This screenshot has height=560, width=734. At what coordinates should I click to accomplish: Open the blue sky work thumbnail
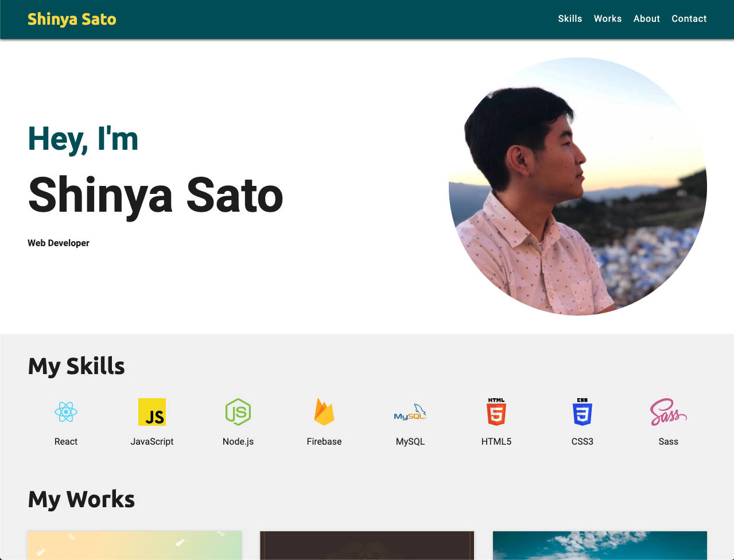pos(600,546)
